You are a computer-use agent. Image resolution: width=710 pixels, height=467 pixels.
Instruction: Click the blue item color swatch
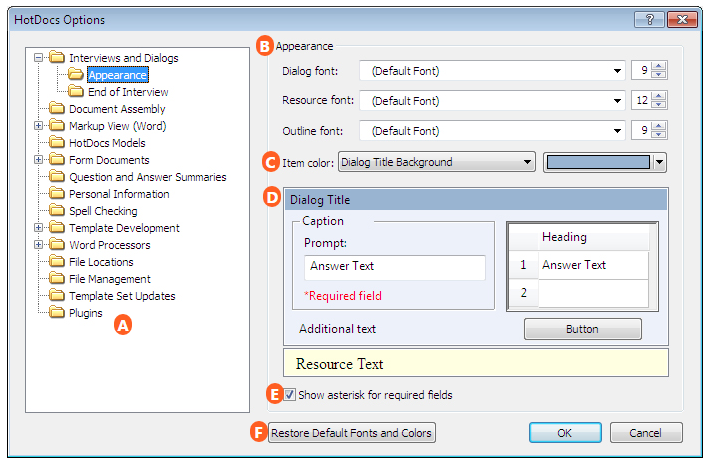point(598,162)
